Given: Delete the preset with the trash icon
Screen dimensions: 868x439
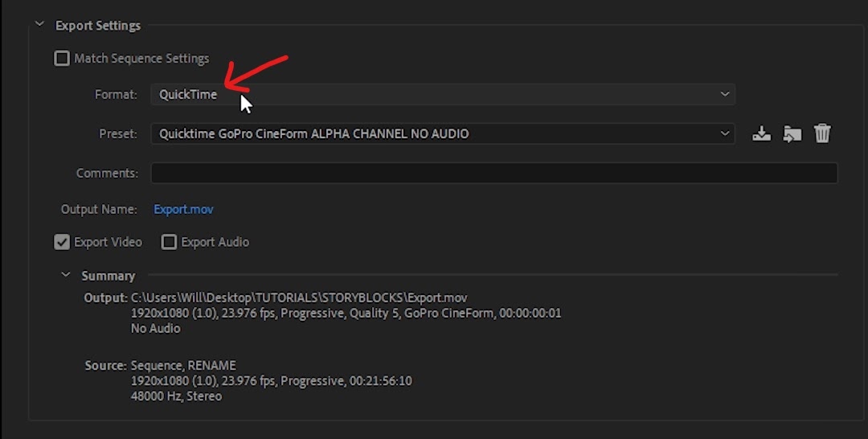Looking at the screenshot, I should click(x=822, y=133).
